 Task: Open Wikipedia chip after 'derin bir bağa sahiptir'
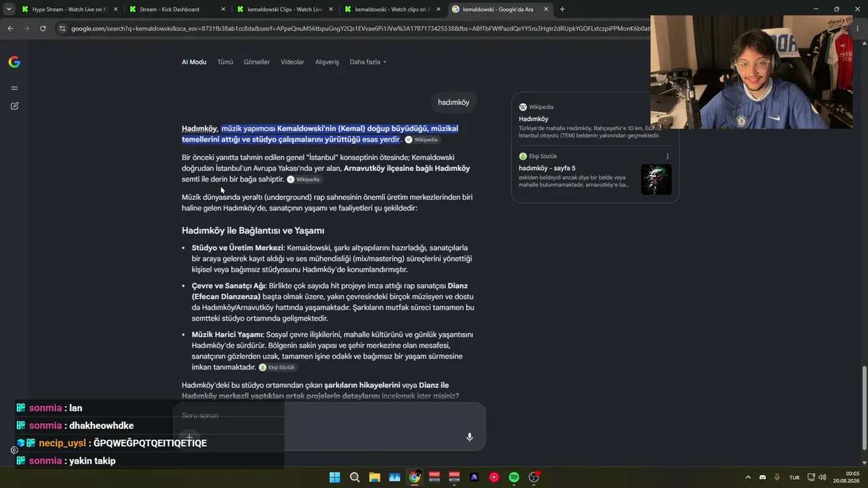click(304, 180)
